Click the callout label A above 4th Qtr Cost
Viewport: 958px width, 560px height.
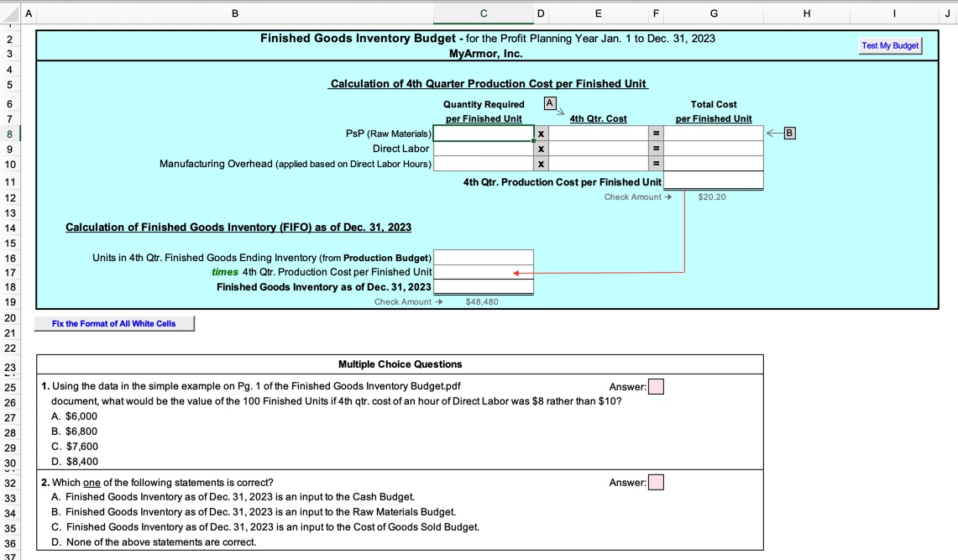click(x=551, y=102)
